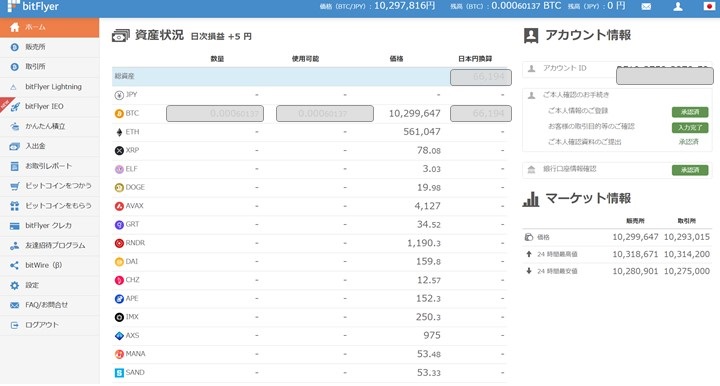
Task: Click the ビットコインをもらう gift icon
Action: coord(15,206)
